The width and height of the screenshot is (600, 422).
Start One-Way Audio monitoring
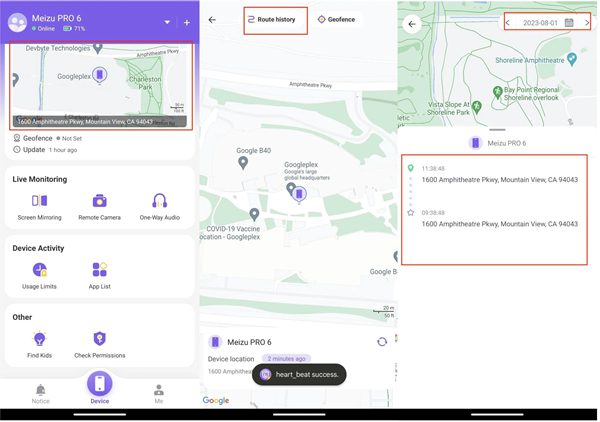pos(160,207)
